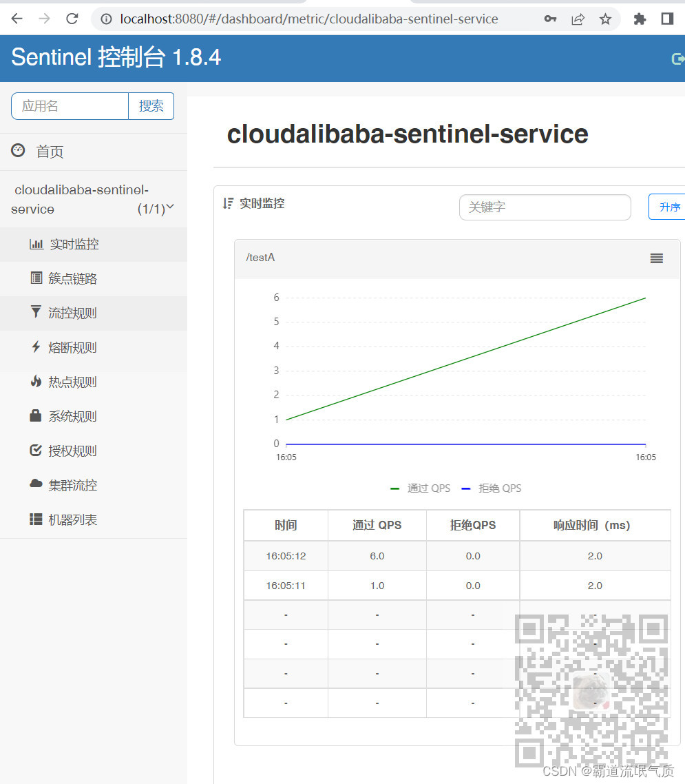Click the lock icon for 系统规则
This screenshot has height=784, width=685.
tap(36, 415)
